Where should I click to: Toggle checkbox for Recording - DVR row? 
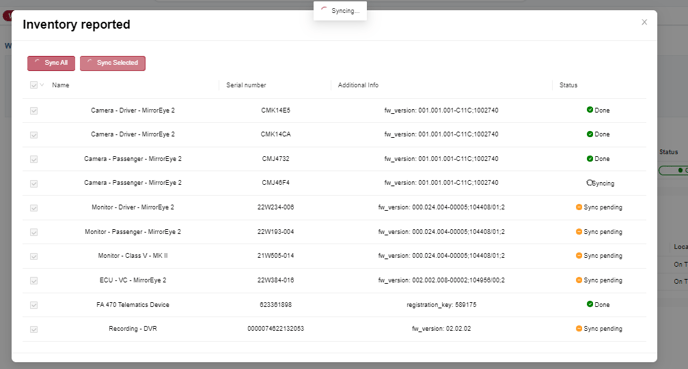(34, 329)
